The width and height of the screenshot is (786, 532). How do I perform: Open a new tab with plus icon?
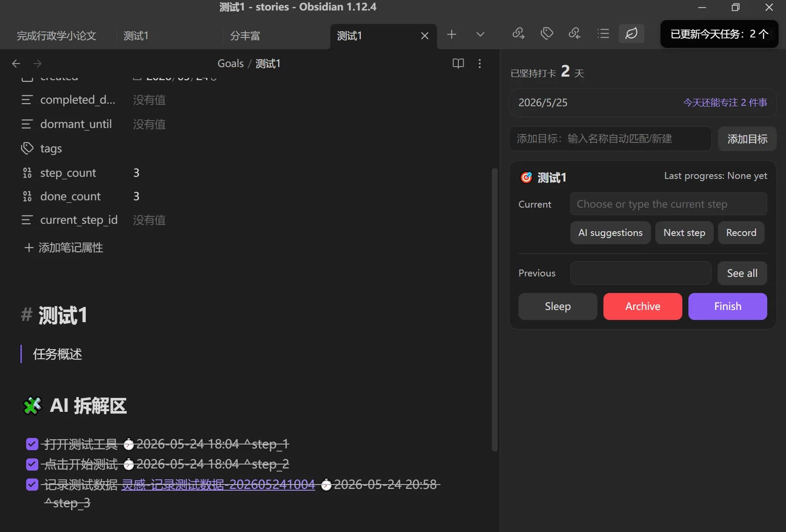click(452, 34)
